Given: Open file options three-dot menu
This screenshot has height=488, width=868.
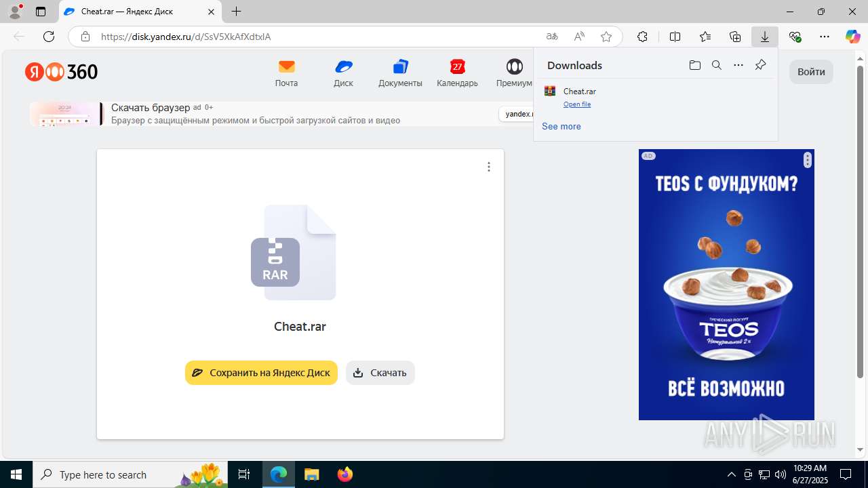Looking at the screenshot, I should coord(489,167).
